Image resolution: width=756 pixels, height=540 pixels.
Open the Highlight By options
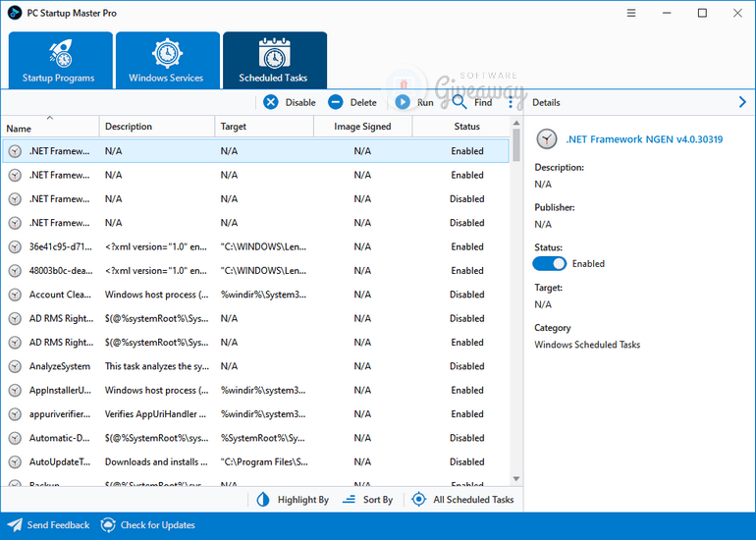(293, 500)
